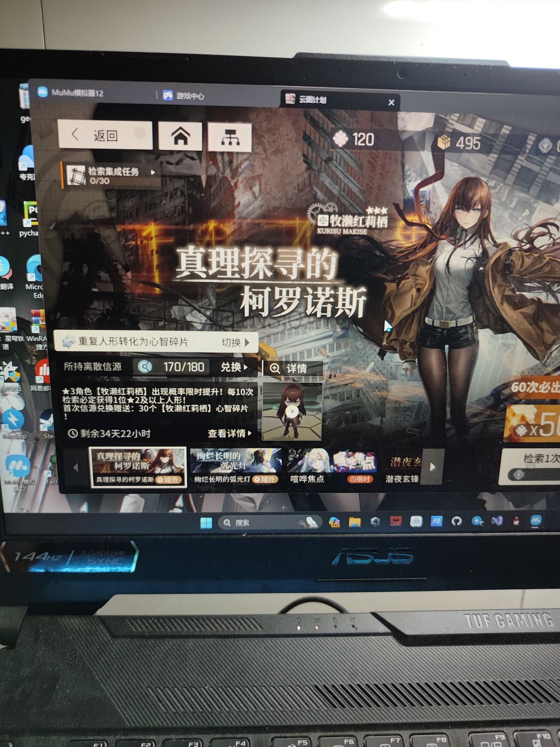Open the Steam desktop shortcut
Image resolution: width=560 pixels, height=747 pixels.
pyautogui.click(x=47, y=423)
